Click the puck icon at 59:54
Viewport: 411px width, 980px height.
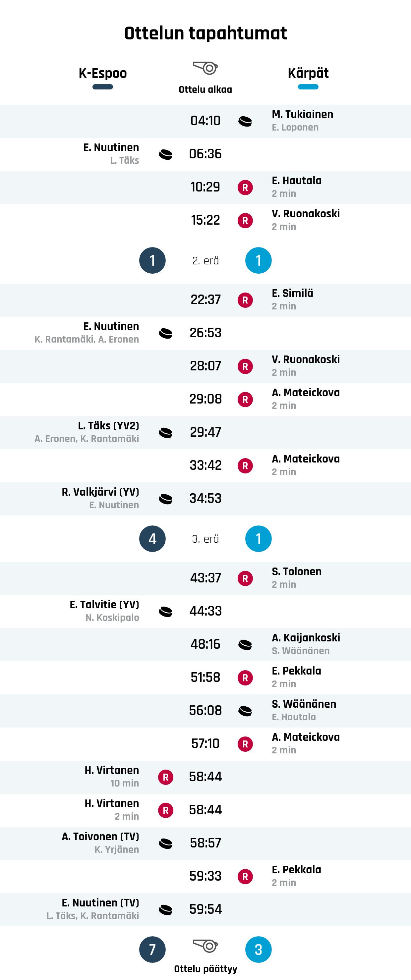[165, 910]
